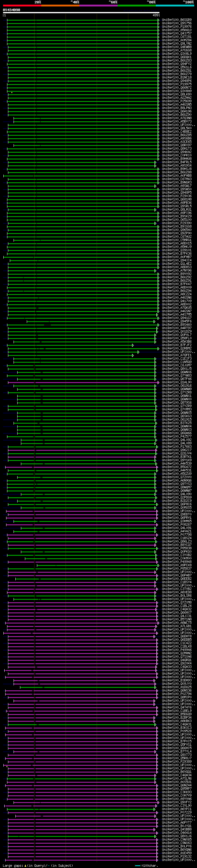Viewport: 197px width, 868px height.
Task: Click the red ~20% identity legend segment
Action: coord(22,6)
